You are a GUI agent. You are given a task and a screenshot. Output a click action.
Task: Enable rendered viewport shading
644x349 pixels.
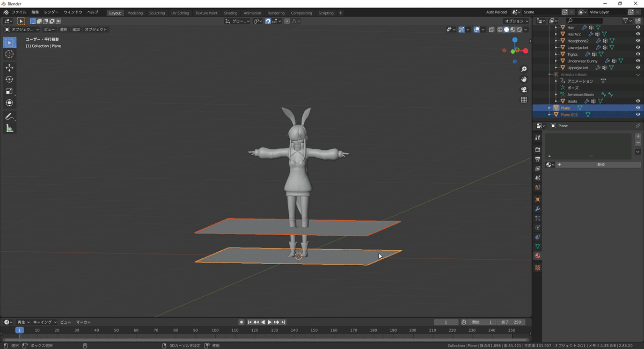pos(518,30)
